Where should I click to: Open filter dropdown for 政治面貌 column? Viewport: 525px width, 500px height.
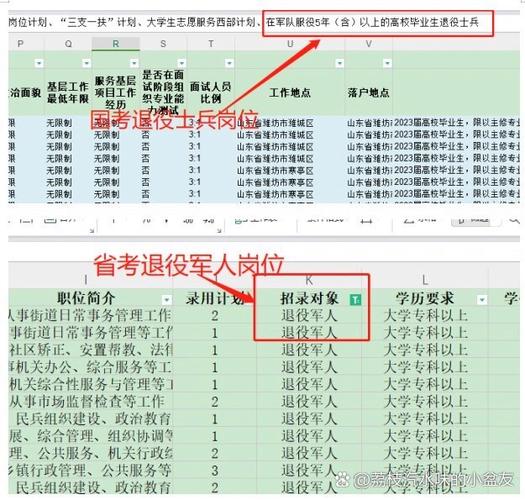click(x=39, y=63)
